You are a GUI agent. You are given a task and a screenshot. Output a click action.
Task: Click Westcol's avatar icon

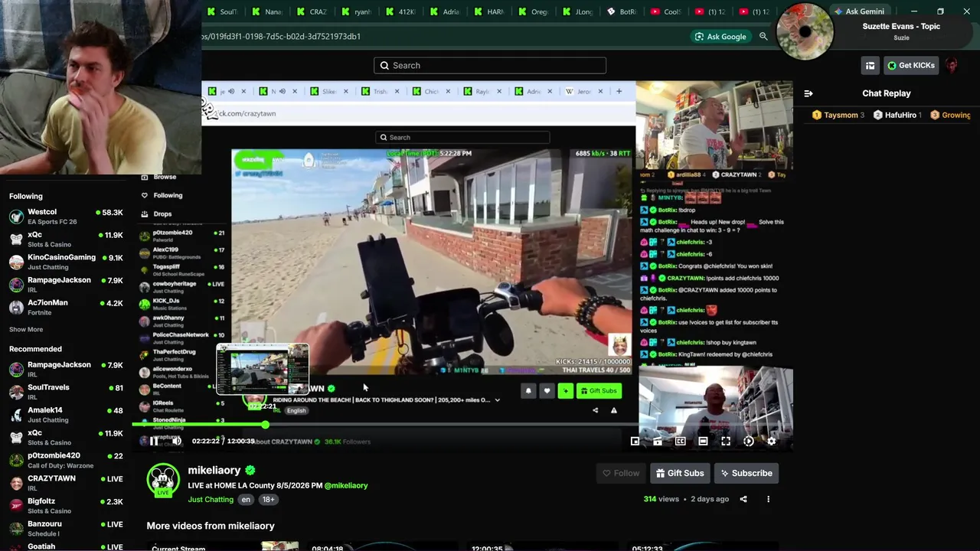click(16, 217)
